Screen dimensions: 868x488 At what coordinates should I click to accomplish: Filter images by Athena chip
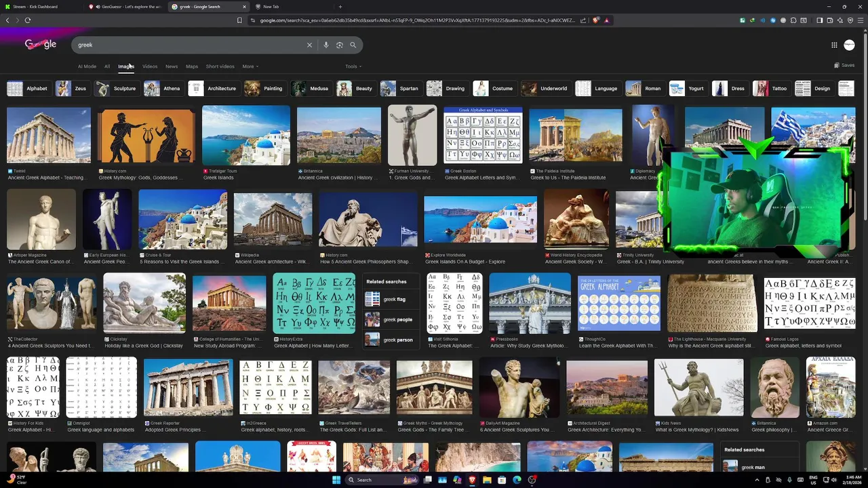click(x=163, y=88)
